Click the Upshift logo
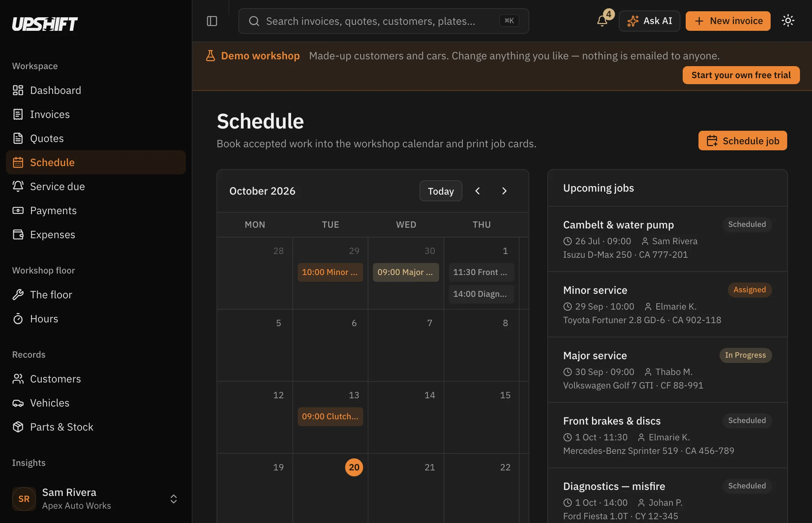Screen dimensions: 812x523 coord(45,24)
